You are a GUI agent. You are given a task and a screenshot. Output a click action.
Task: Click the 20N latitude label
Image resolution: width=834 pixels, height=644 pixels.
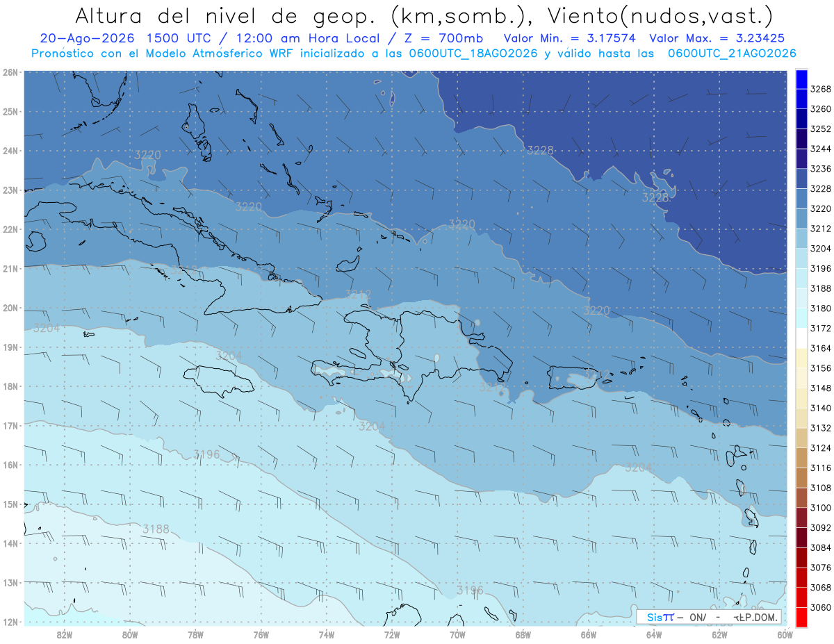point(10,308)
